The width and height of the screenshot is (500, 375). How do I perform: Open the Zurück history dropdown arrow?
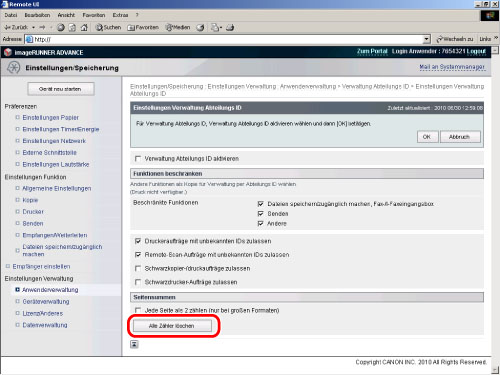pos(34,27)
